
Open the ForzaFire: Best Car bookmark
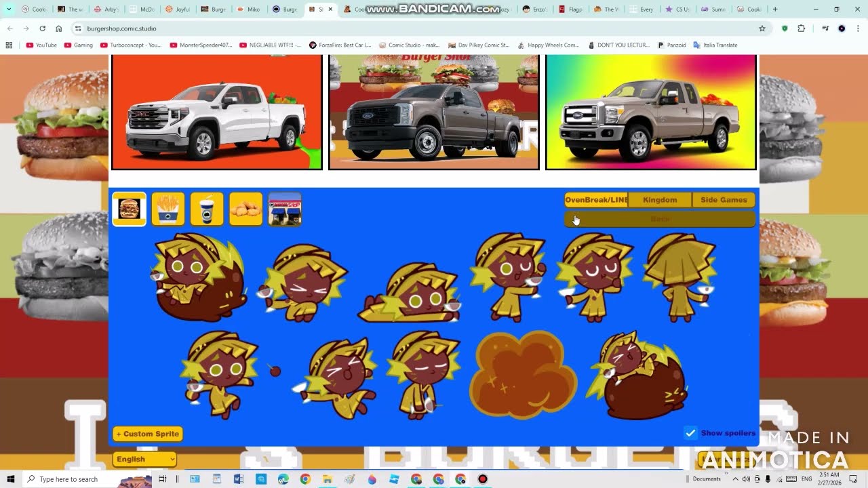[x=340, y=45]
